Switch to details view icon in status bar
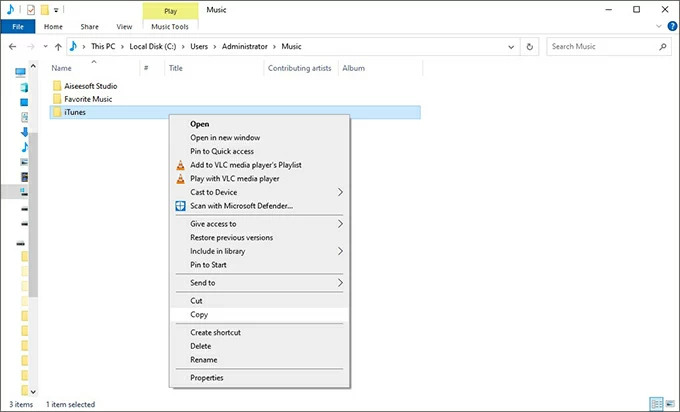680x412 pixels. [655, 404]
